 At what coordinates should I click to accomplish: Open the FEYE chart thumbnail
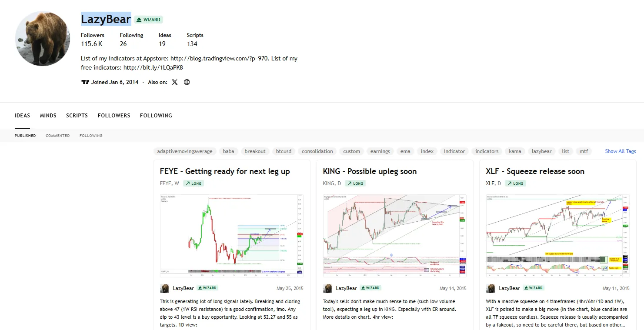point(232,236)
